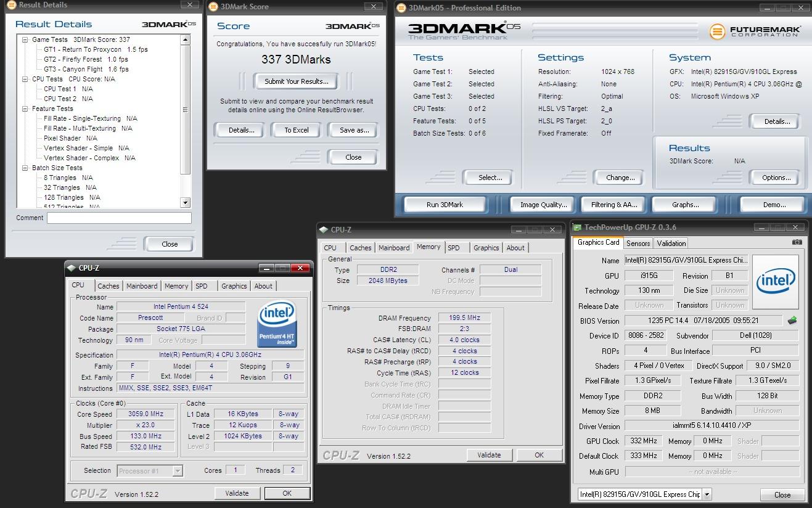Select GT3 - Canyon Flight row
Viewport: 812px width, 508px height.
tap(86, 69)
